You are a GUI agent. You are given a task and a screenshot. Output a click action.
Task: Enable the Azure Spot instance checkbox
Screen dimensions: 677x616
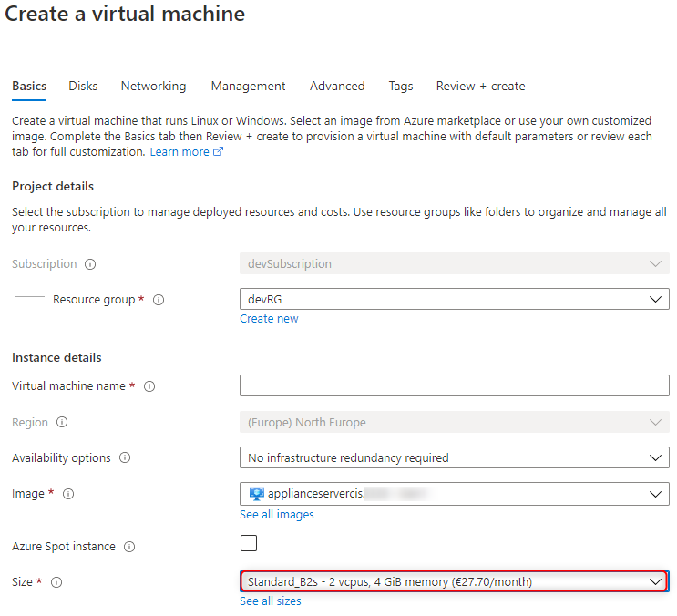click(249, 543)
